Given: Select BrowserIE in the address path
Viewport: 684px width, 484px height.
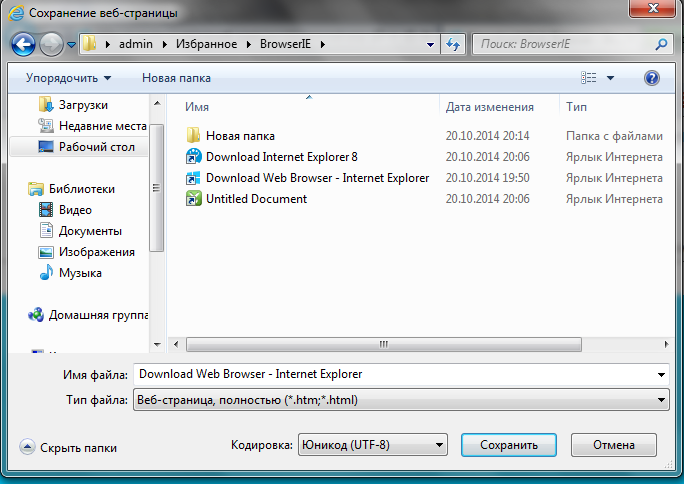Looking at the screenshot, I should (x=285, y=44).
